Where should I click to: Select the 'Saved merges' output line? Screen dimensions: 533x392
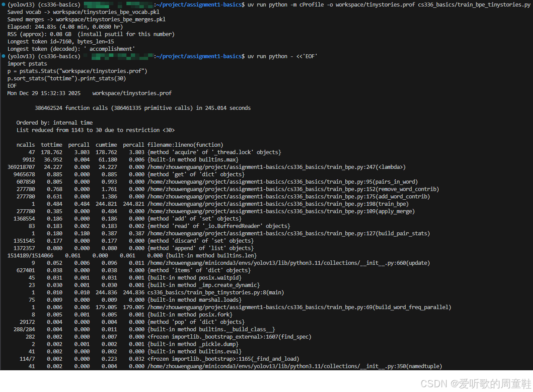[x=86, y=20]
